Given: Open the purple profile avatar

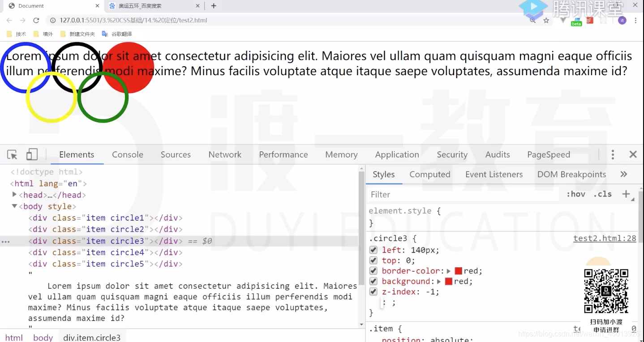Looking at the screenshot, I should point(622,21).
